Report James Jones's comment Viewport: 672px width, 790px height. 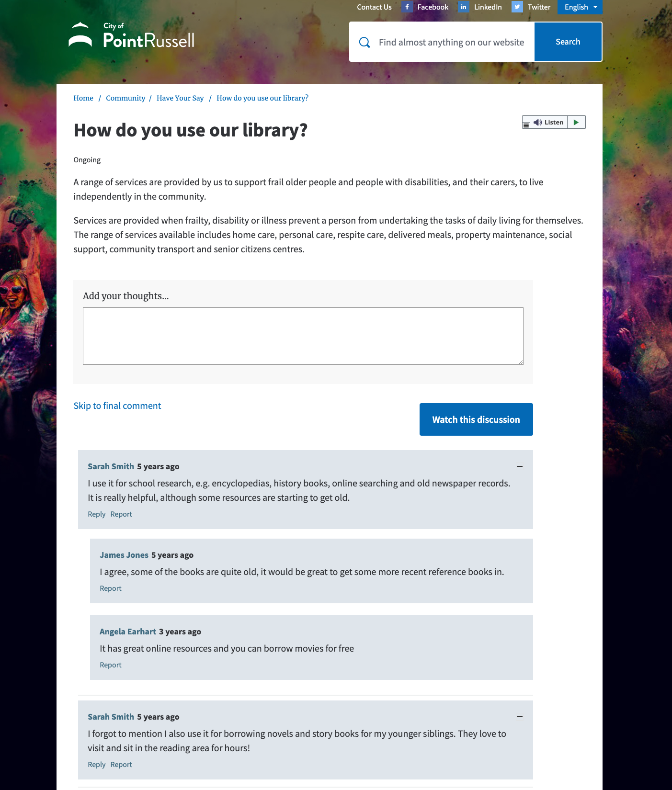point(111,588)
